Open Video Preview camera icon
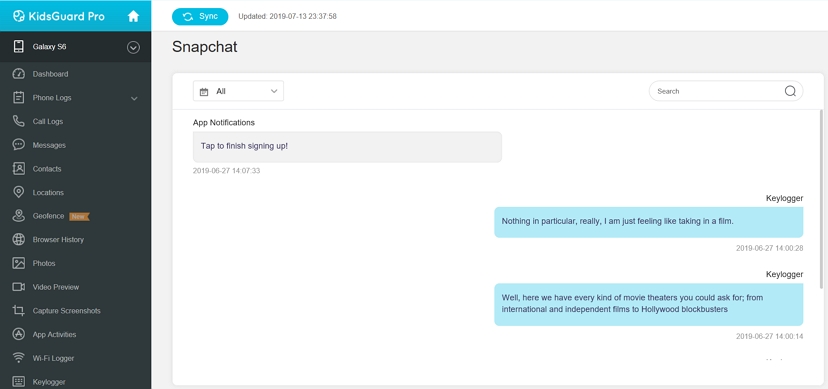This screenshot has width=828, height=389. coord(18,287)
